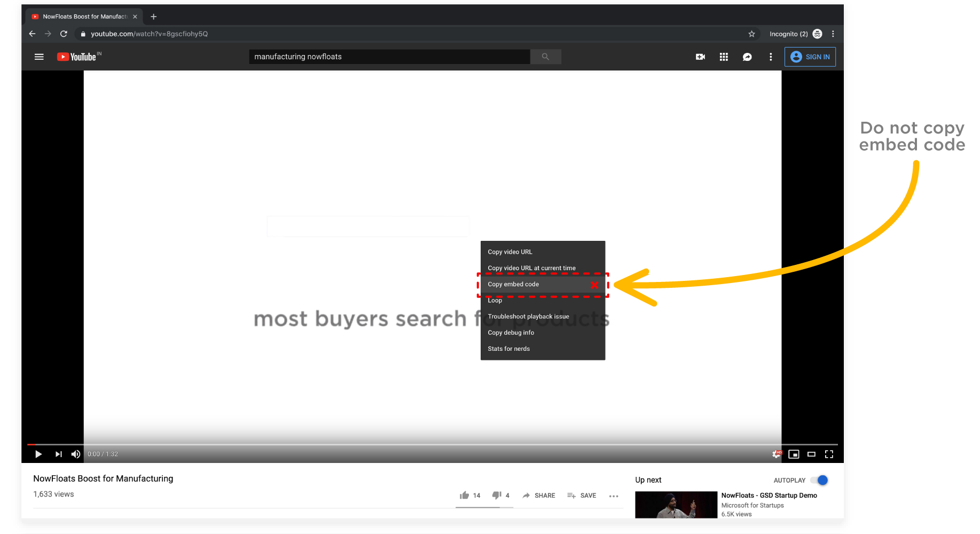
Task: Click the 0:00 / 1:32 time display
Action: tap(103, 454)
